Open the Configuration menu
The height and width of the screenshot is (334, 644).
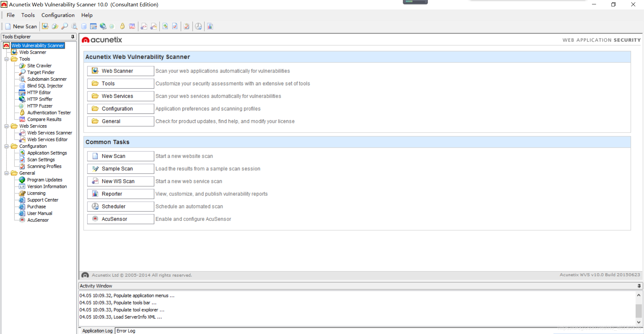tap(58, 15)
